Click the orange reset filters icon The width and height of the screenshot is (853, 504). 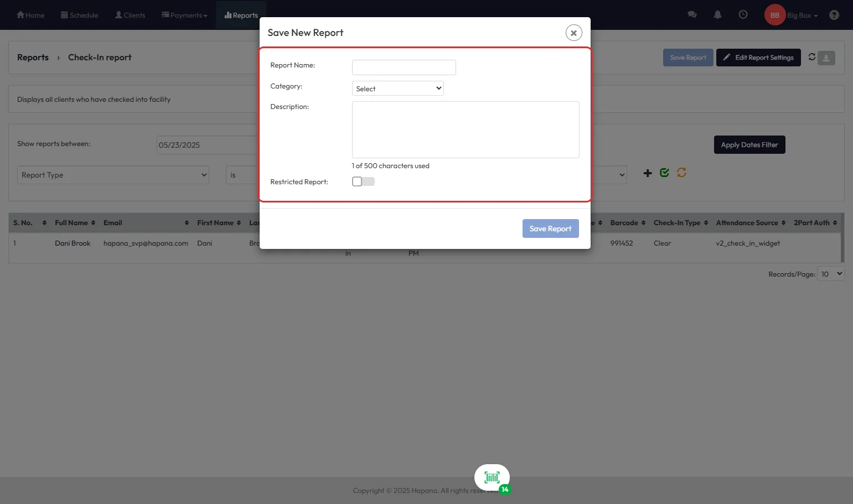(681, 173)
